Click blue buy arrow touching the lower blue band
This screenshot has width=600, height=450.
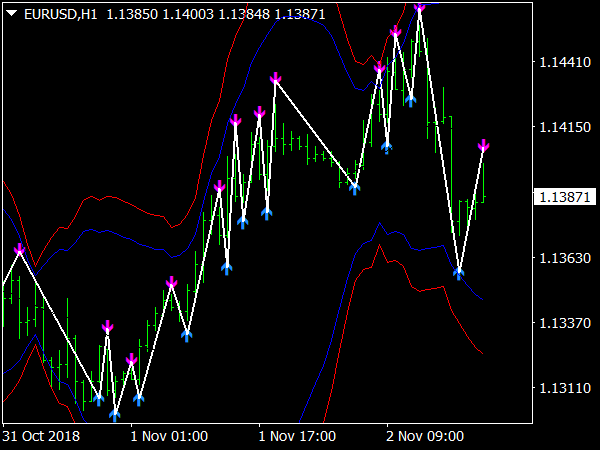pos(458,273)
